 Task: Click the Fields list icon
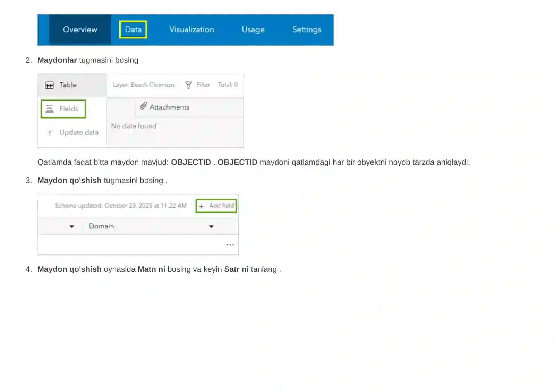50,109
